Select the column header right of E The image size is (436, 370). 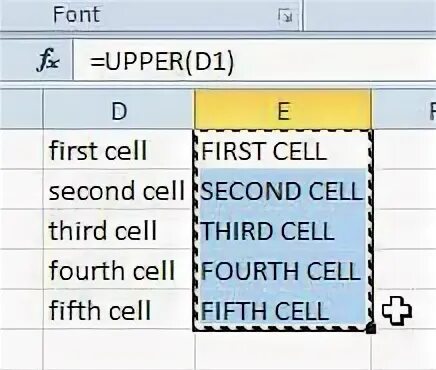point(404,110)
